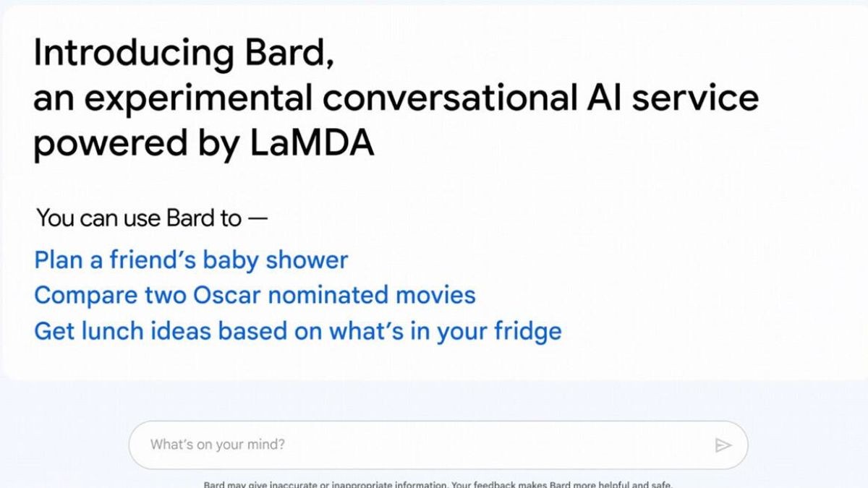Click the "You can use" intro text
Image resolution: width=868 pixels, height=488 pixels.
(99, 218)
